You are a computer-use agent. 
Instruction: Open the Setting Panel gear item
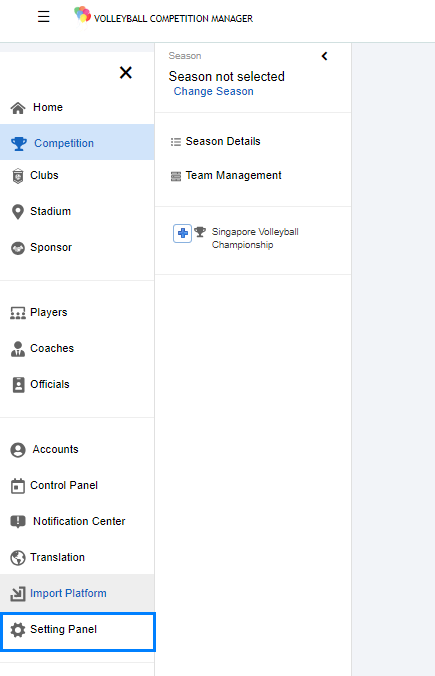[x=77, y=630]
